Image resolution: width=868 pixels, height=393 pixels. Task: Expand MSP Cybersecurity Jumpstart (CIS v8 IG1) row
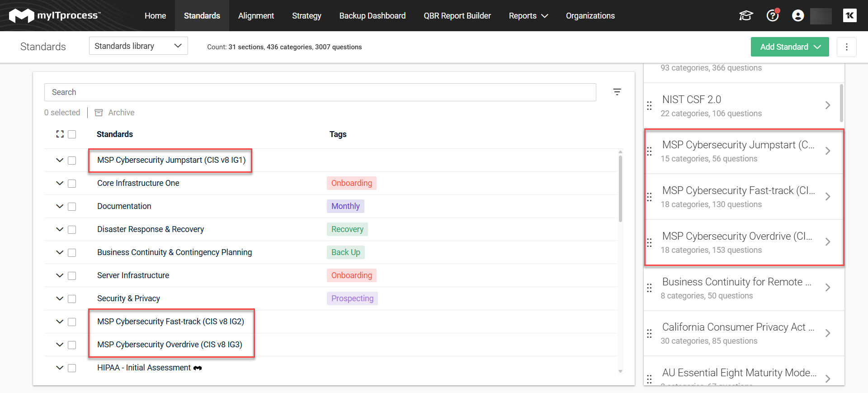click(60, 160)
